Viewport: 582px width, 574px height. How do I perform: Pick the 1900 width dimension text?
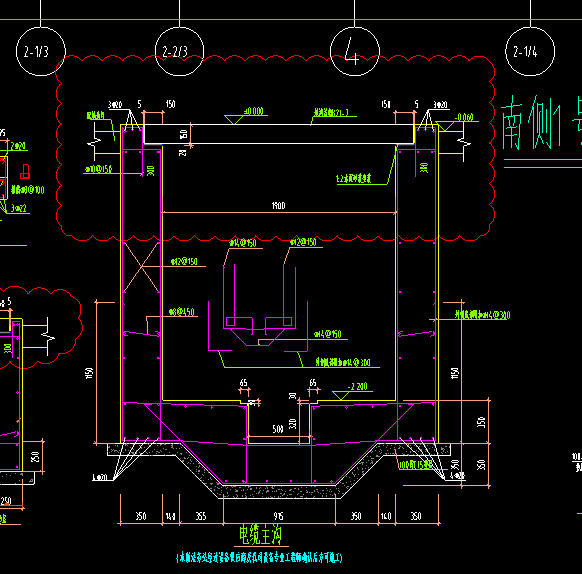click(278, 206)
